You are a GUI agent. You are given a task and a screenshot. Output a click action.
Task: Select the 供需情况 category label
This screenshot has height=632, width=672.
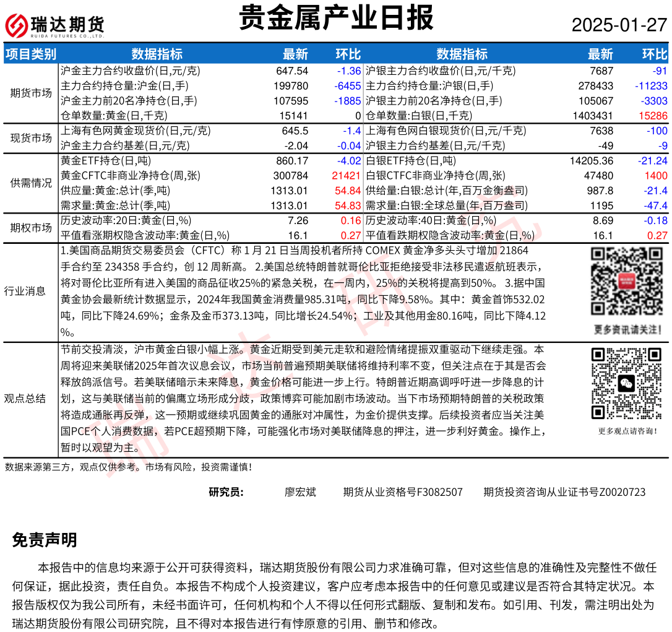(30, 183)
